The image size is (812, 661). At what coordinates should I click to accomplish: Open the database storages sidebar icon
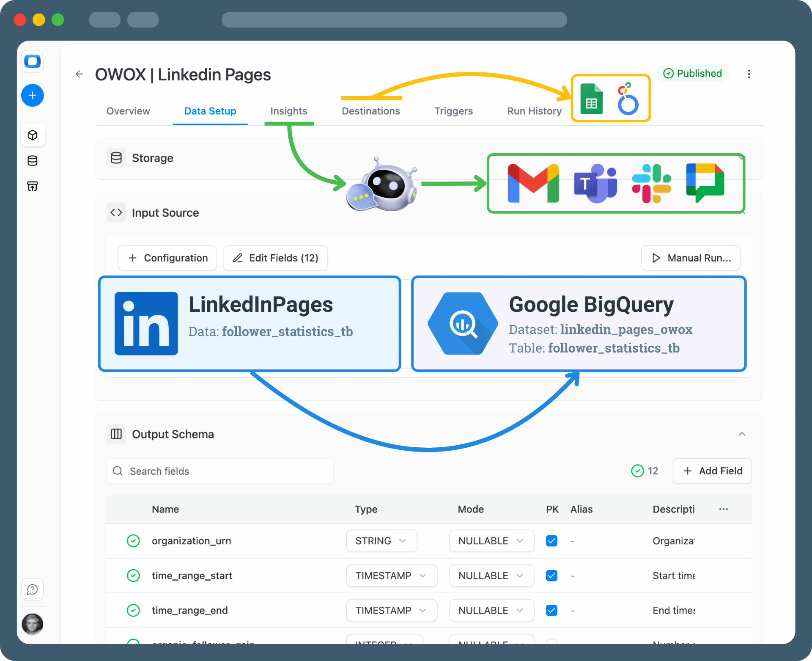[33, 161]
